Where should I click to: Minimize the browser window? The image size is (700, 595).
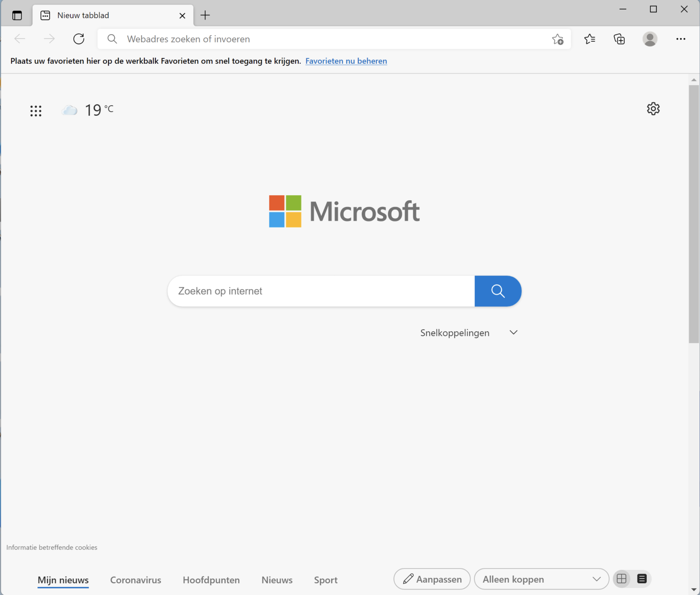tap(623, 9)
